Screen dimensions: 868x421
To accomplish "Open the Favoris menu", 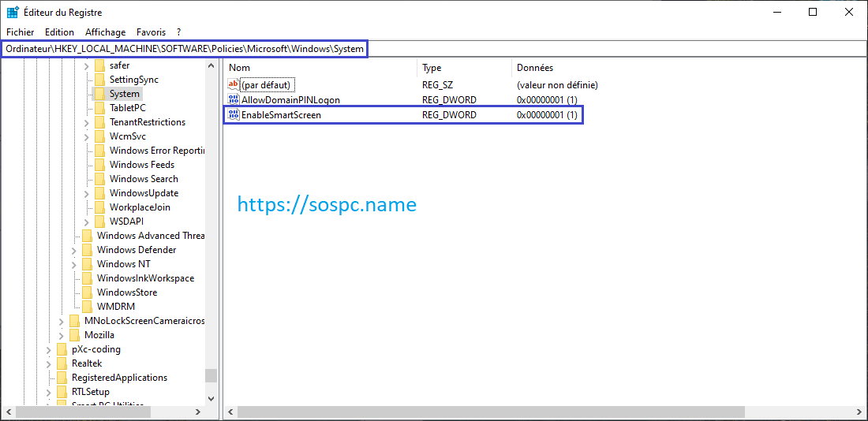I will [x=151, y=32].
